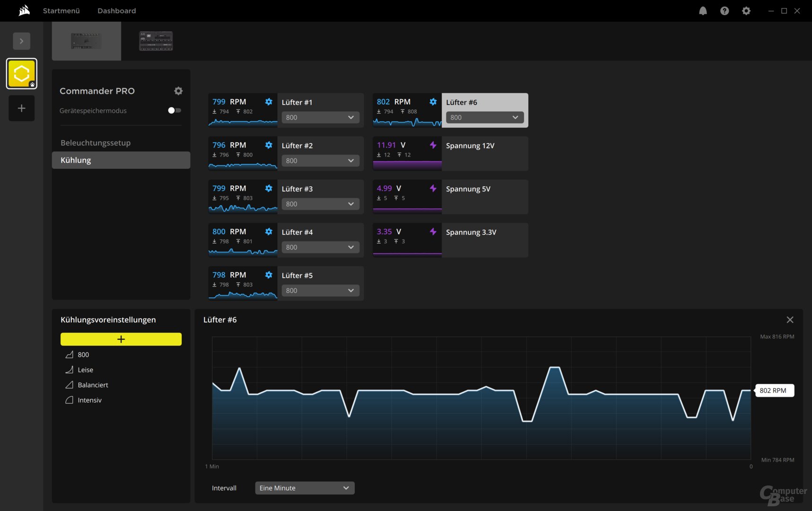Expand the left sidebar with arrow
Viewport: 812px width, 511px height.
pos(21,41)
